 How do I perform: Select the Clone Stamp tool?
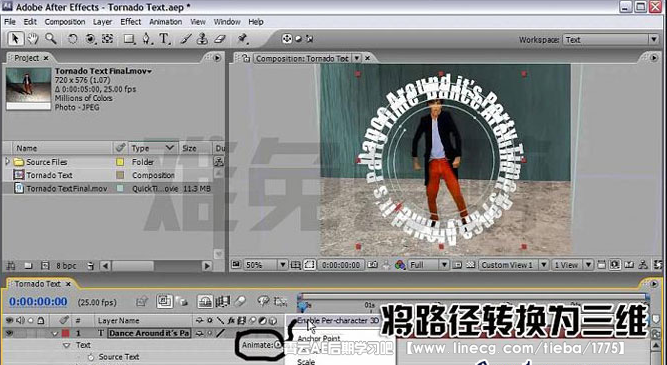click(202, 39)
